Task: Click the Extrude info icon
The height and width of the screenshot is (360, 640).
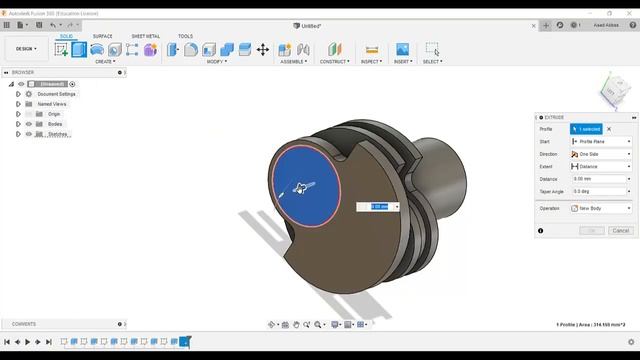Action: point(540,231)
